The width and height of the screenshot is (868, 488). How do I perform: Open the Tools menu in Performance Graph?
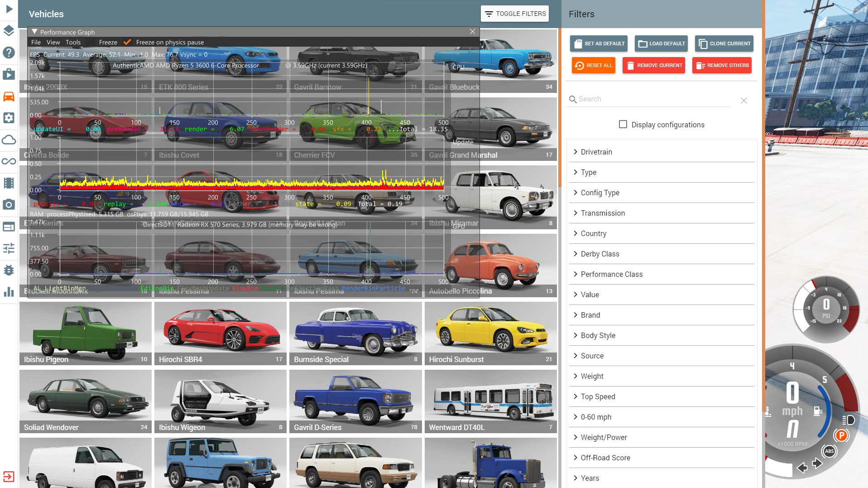tap(73, 42)
